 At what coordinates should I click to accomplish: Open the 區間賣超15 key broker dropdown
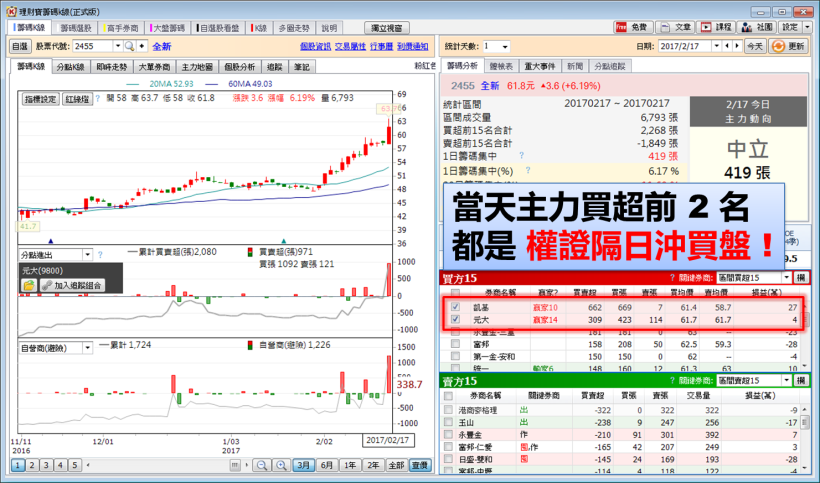787,381
